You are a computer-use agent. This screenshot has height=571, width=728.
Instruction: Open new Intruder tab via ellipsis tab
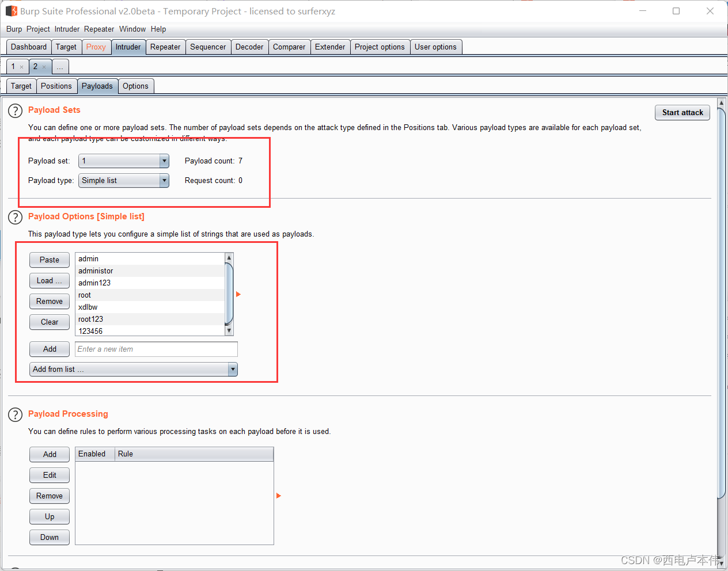60,67
